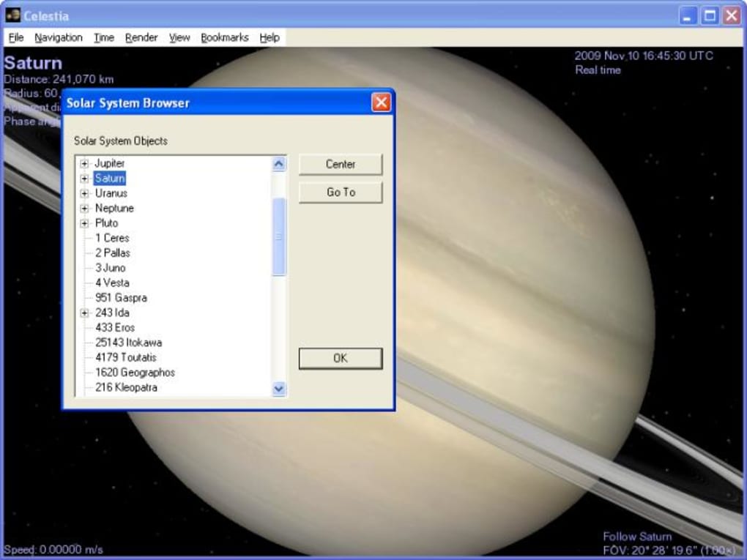Select 216 Kleopatra in the list
747x560 pixels.
pos(126,388)
